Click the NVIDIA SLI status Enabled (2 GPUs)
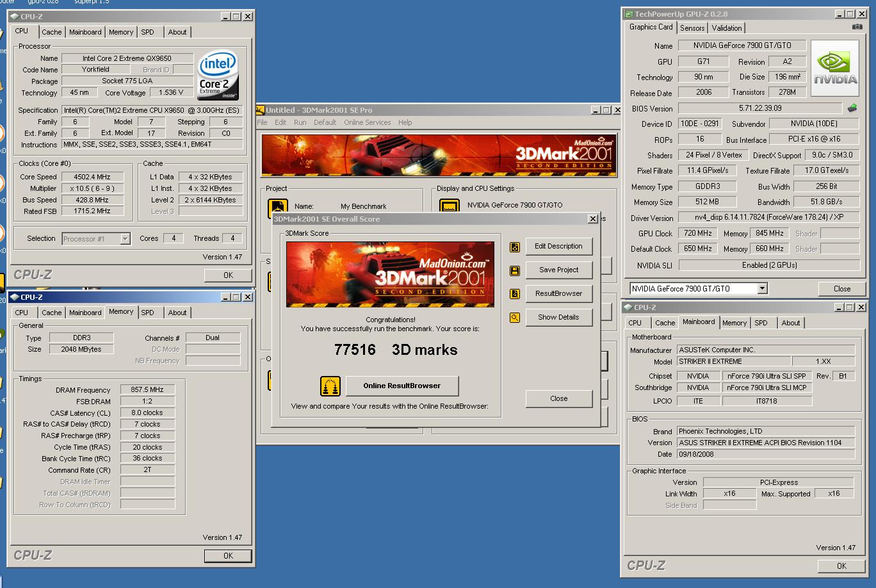Image resolution: width=876 pixels, height=588 pixels. click(x=769, y=265)
